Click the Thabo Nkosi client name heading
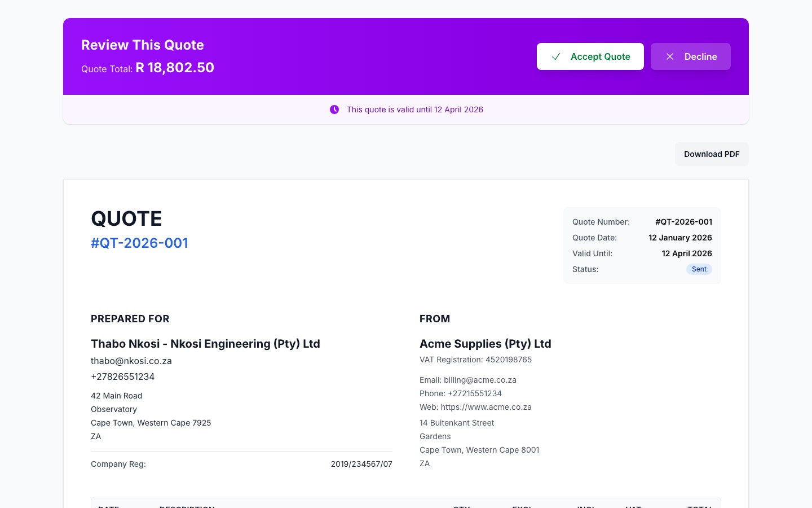Viewport: 812px width, 508px height. [x=205, y=344]
